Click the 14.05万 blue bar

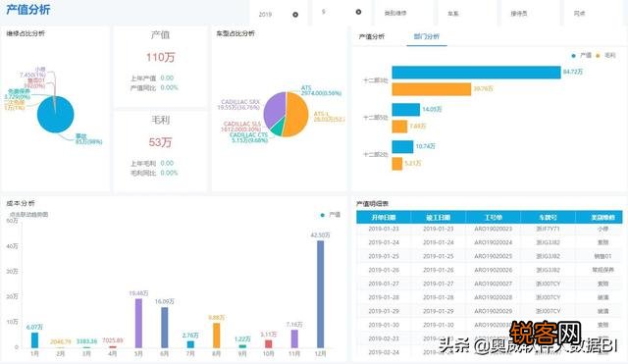[x=405, y=109]
